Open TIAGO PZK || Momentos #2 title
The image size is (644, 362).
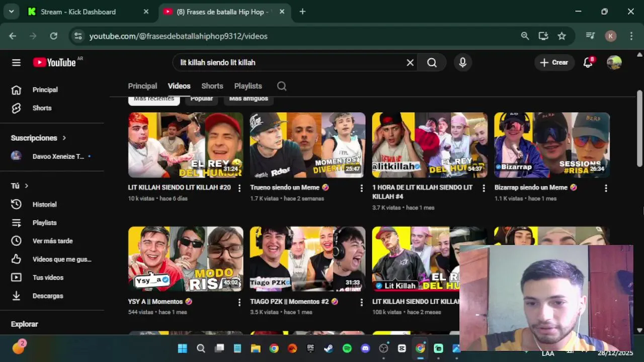pos(294,302)
